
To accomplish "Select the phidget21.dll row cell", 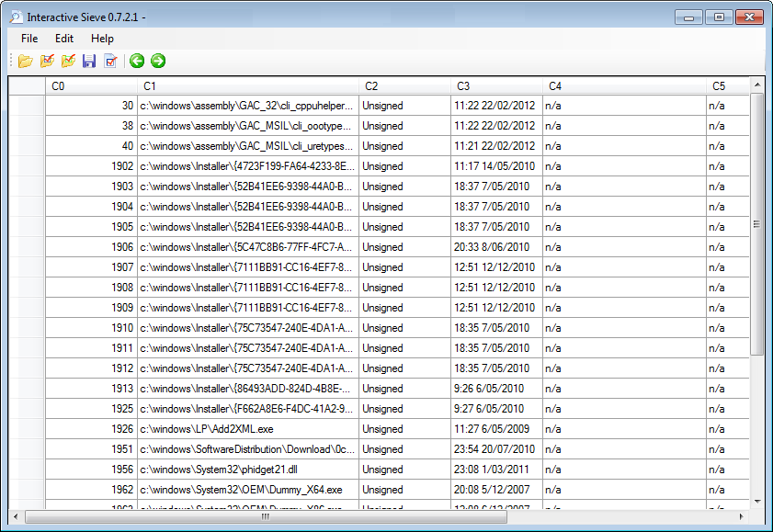I will point(246,470).
